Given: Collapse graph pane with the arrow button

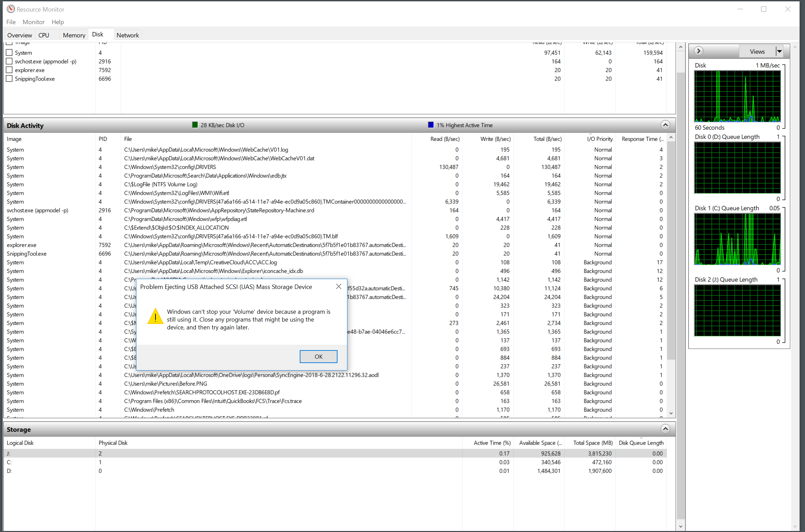Looking at the screenshot, I should click(x=699, y=51).
